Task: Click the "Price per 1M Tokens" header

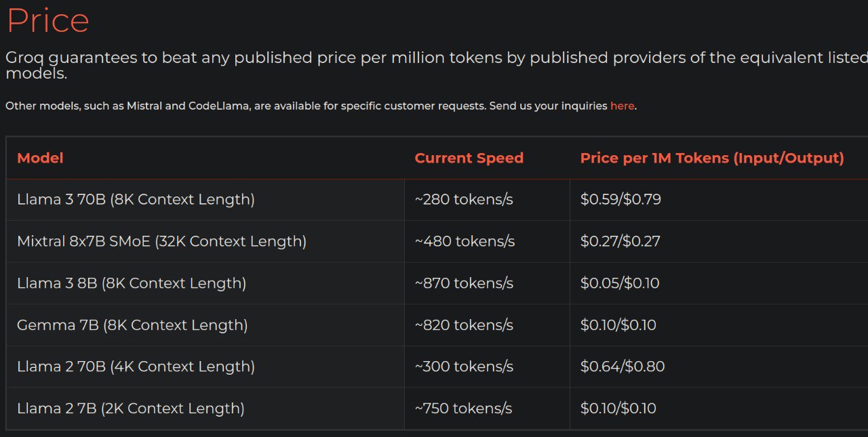Action: click(711, 158)
